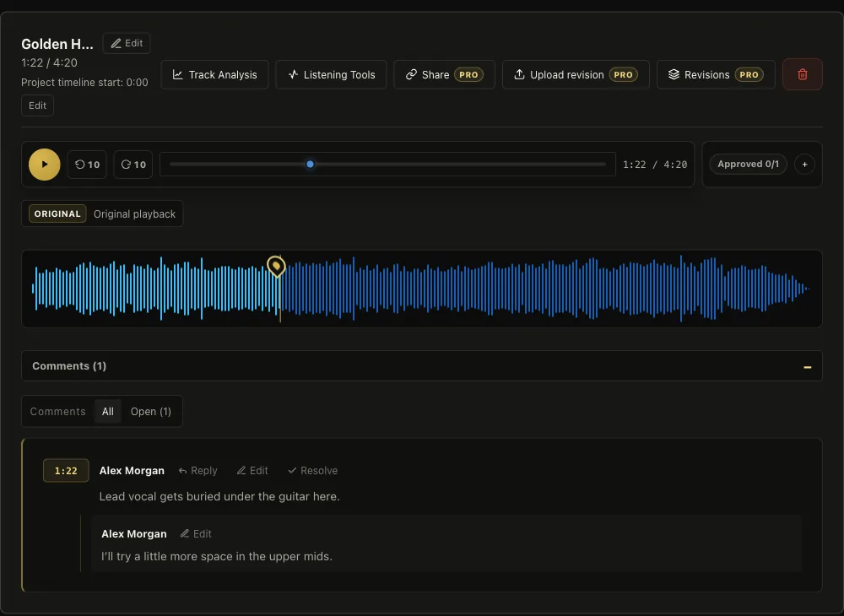Click the 1:22 / 4:20 time readout
Screen dimensions: 844x616
(655, 165)
